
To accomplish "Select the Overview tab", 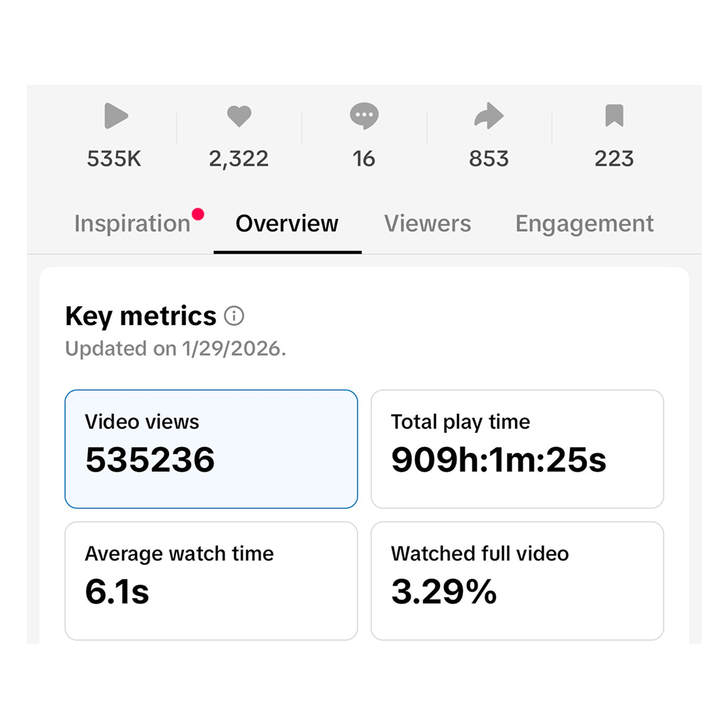I will point(287,224).
